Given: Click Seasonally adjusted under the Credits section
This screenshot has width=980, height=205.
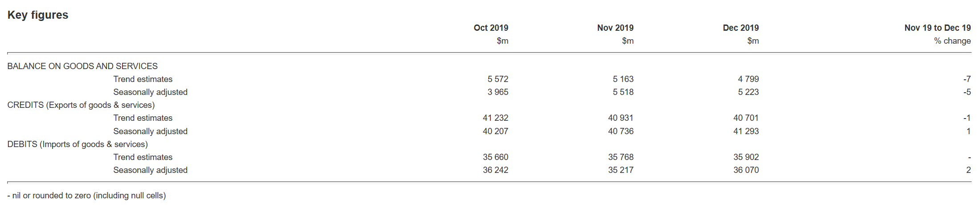Looking at the screenshot, I should point(150,131).
